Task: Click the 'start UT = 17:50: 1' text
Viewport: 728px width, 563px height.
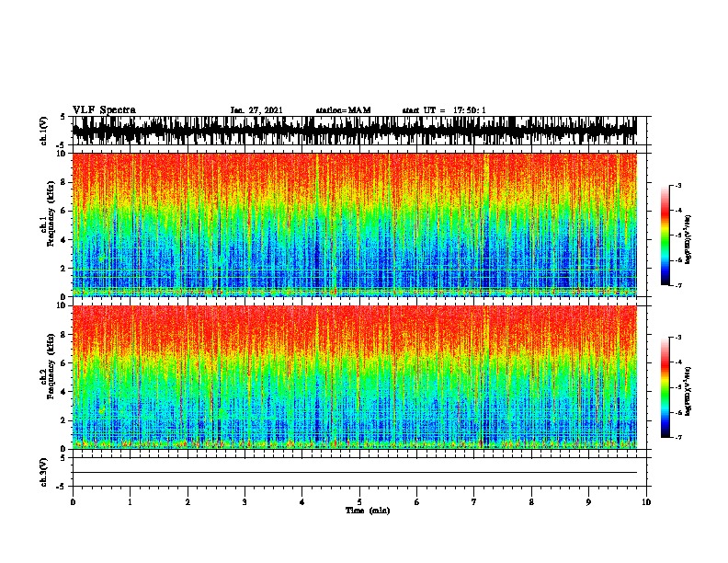Action: pyautogui.click(x=444, y=110)
